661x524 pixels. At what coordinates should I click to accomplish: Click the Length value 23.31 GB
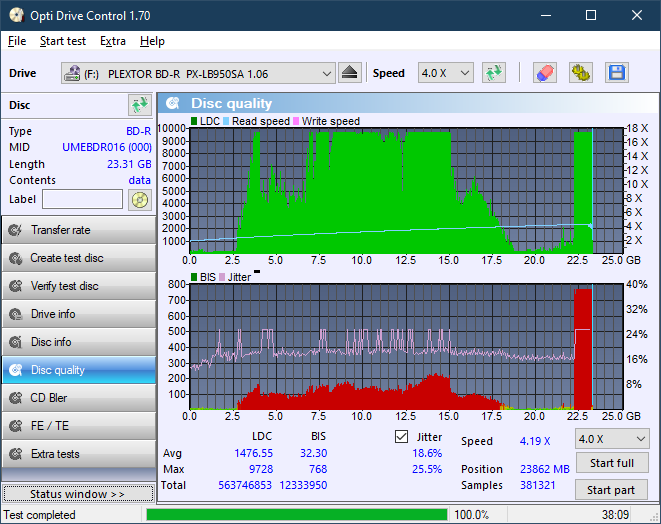[x=129, y=164]
